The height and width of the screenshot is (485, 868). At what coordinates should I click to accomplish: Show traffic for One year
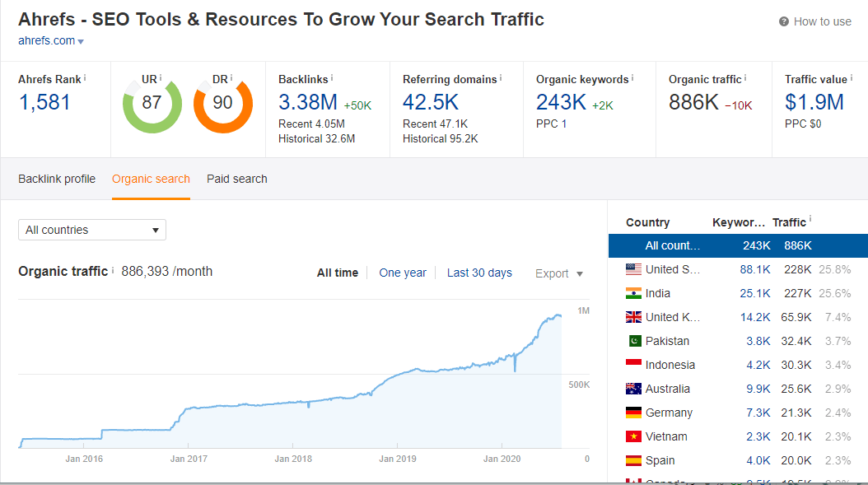pyautogui.click(x=403, y=273)
